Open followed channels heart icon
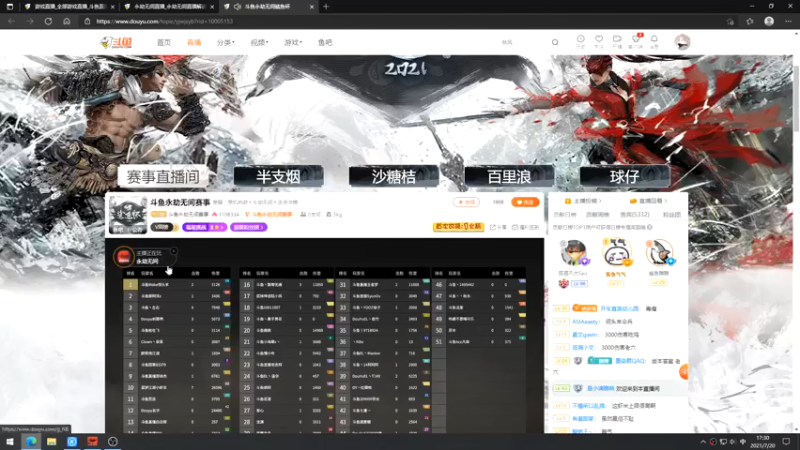Image resolution: width=800 pixels, height=450 pixels. 599,39
